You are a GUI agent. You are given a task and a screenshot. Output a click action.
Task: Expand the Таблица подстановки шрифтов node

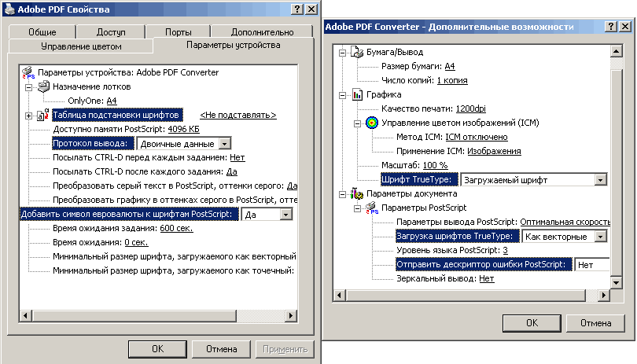[x=28, y=116]
